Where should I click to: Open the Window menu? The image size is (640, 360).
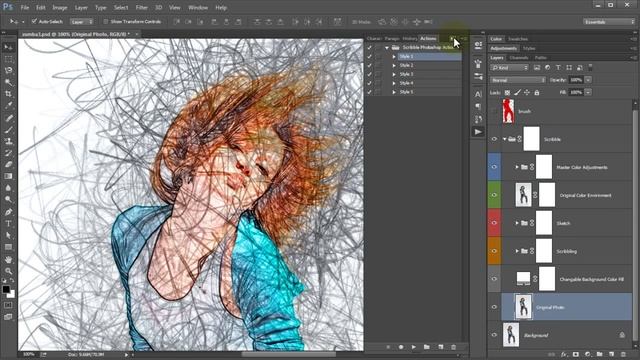tap(198, 7)
